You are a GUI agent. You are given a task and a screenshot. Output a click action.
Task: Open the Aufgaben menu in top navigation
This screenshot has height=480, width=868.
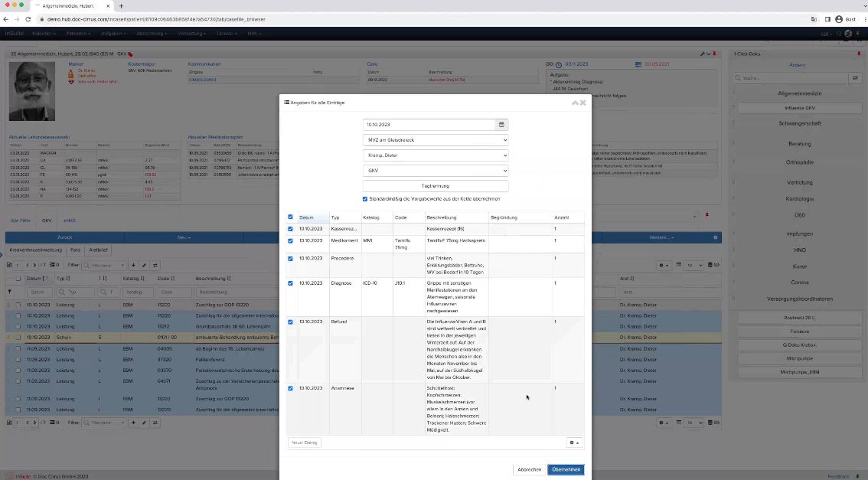[113, 34]
